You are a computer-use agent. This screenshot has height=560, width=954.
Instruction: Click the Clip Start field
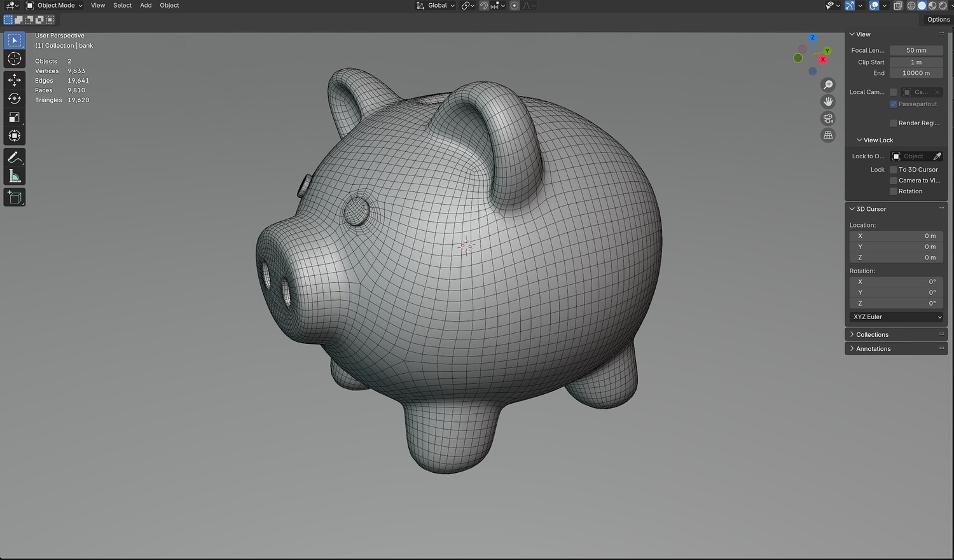[x=916, y=62]
